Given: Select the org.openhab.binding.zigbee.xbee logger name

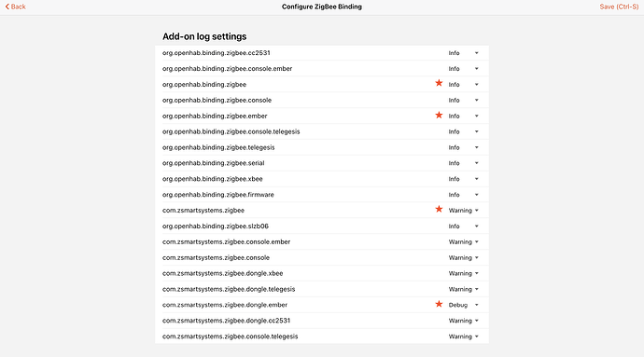Looking at the screenshot, I should (x=213, y=179).
